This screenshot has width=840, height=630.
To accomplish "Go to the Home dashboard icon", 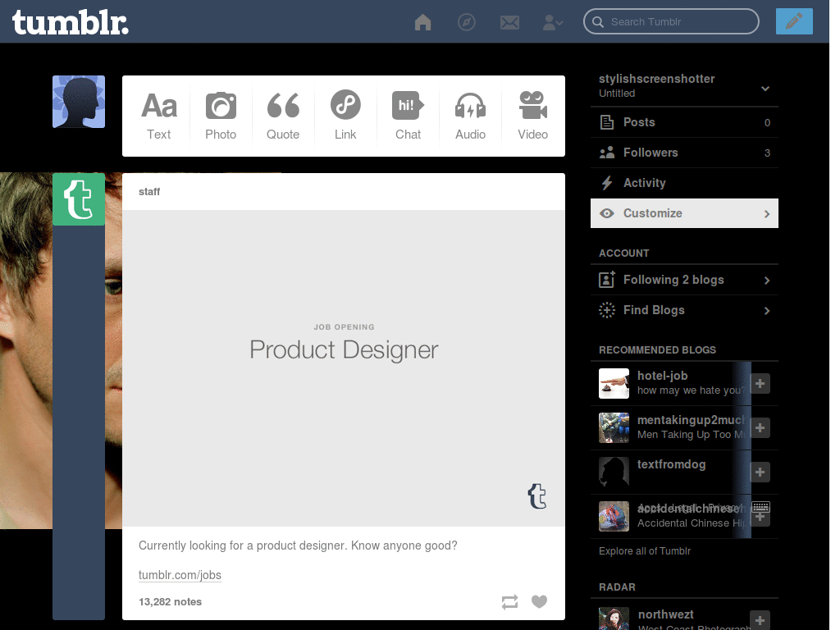I will (423, 22).
